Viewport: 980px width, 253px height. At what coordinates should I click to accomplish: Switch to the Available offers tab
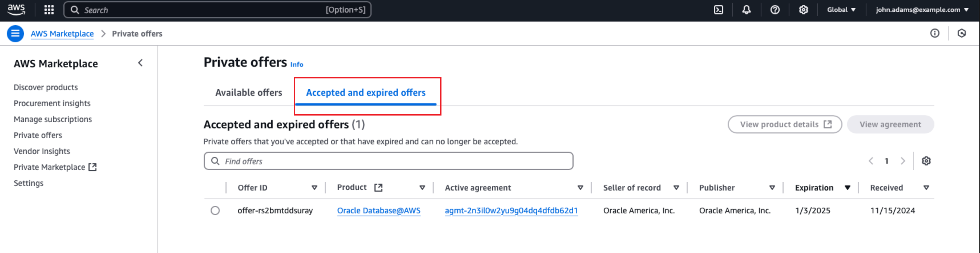point(249,92)
